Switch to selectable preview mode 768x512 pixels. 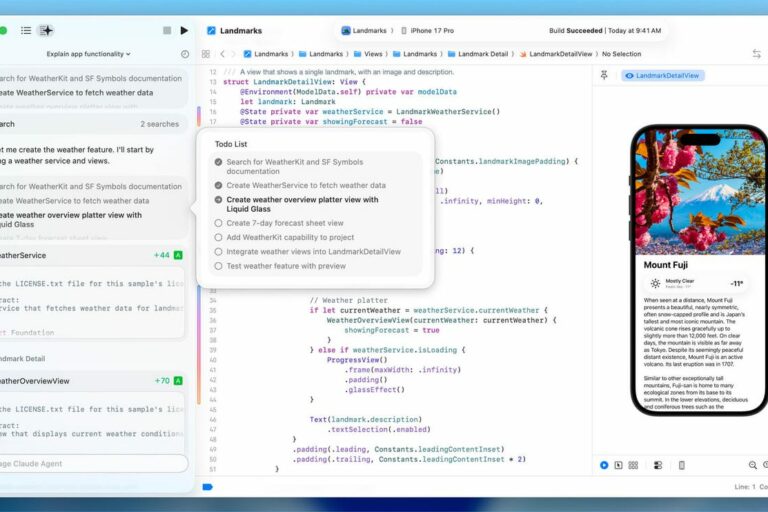tap(619, 465)
